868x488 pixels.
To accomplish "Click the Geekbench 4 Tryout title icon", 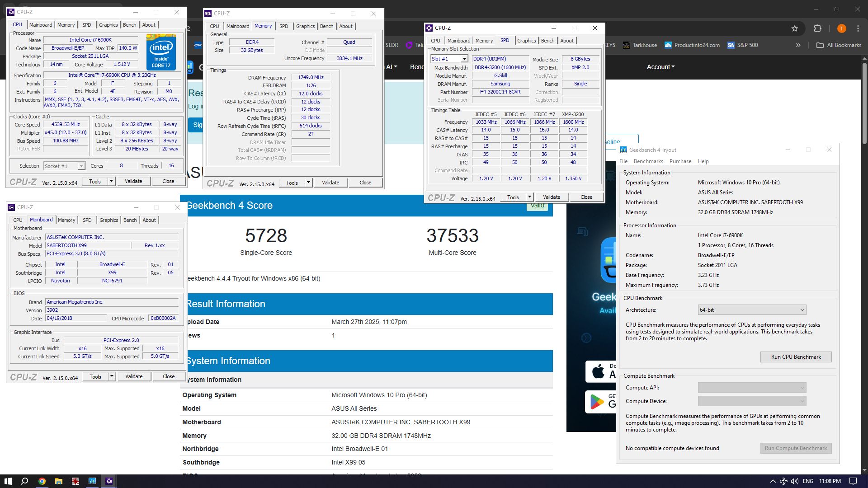I will click(x=623, y=150).
